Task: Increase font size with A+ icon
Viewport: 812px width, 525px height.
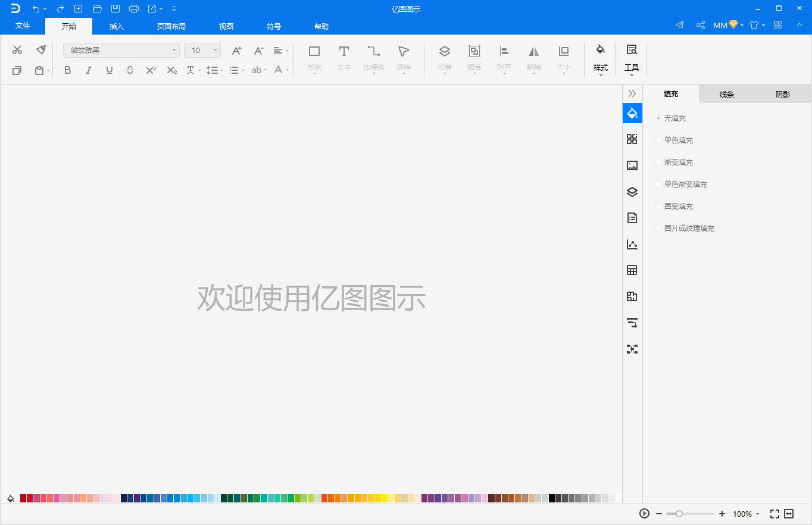Action: tap(236, 51)
